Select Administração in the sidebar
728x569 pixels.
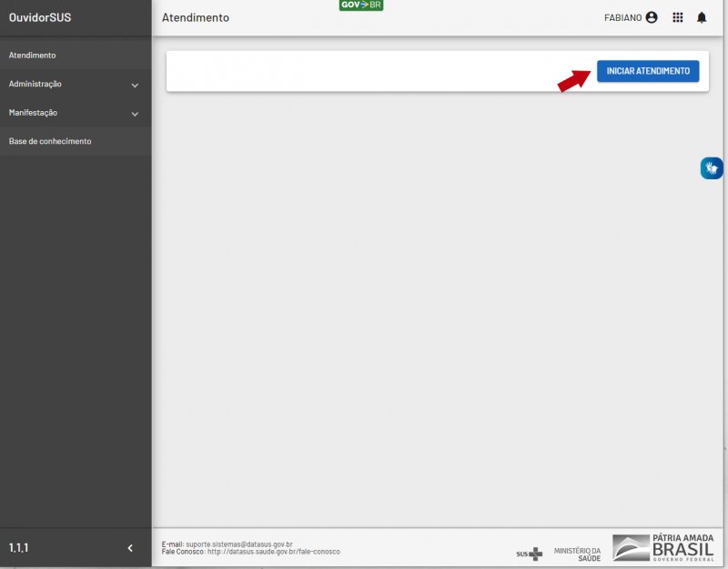point(35,84)
